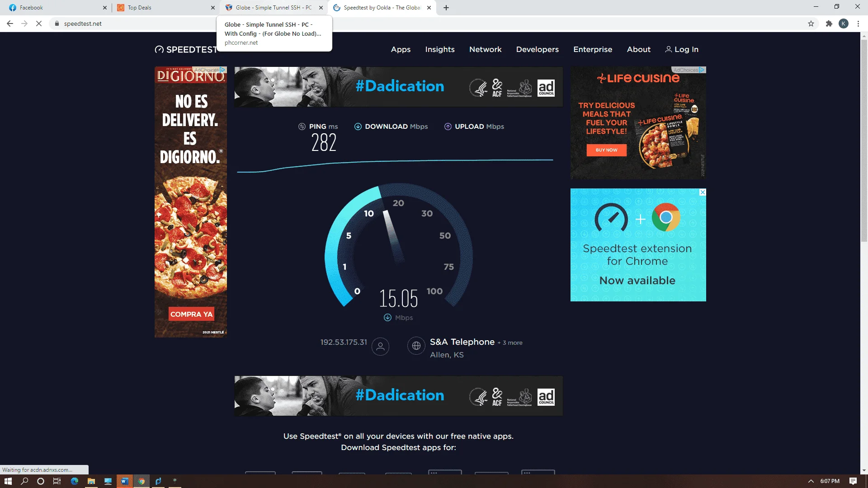Click the 192.53.175.31 IP address
This screenshot has height=488, width=868.
click(x=344, y=343)
